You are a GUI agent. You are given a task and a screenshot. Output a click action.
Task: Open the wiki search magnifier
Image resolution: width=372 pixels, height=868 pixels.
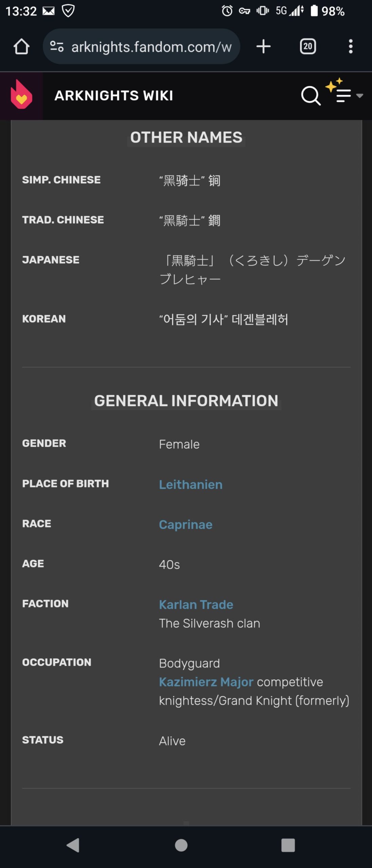point(310,96)
